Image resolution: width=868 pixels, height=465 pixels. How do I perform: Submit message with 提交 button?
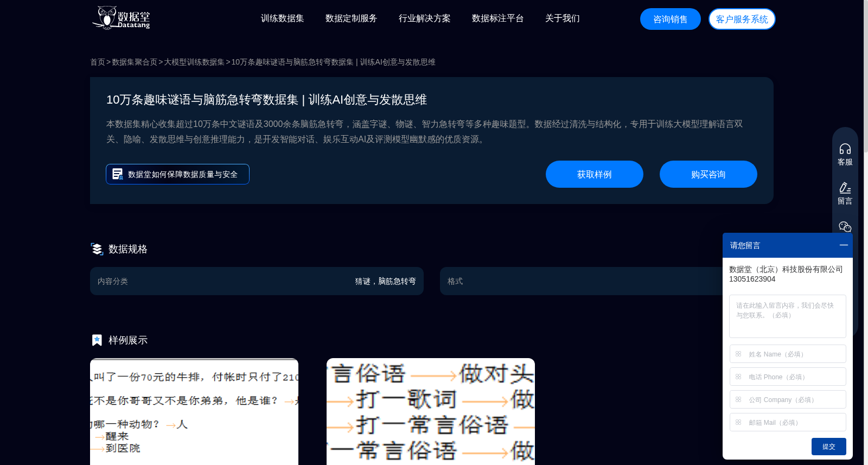[829, 447]
